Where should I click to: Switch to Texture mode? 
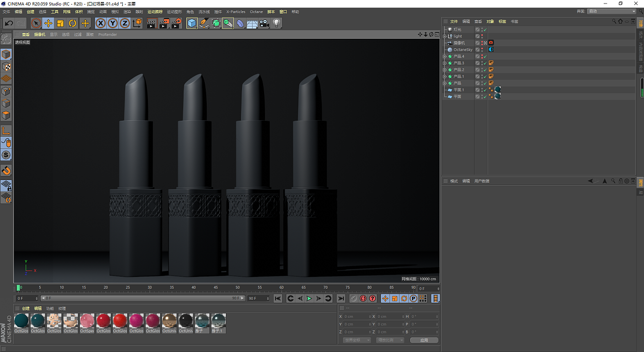click(x=6, y=66)
